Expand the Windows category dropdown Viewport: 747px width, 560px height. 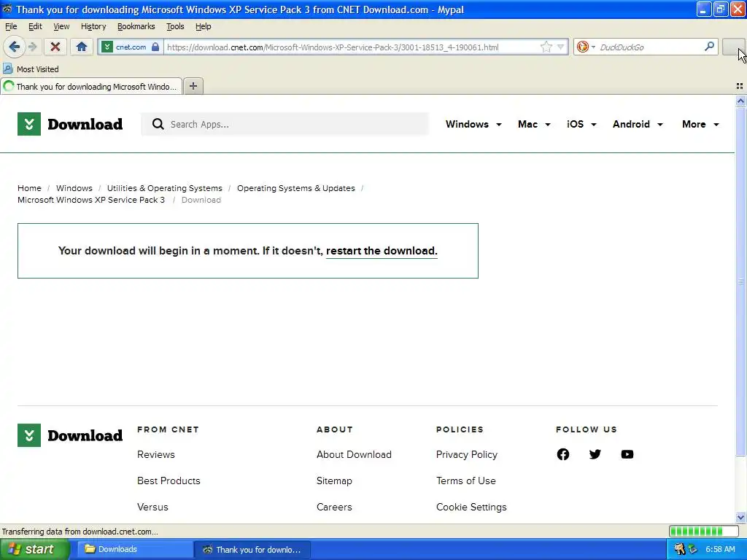[473, 124]
